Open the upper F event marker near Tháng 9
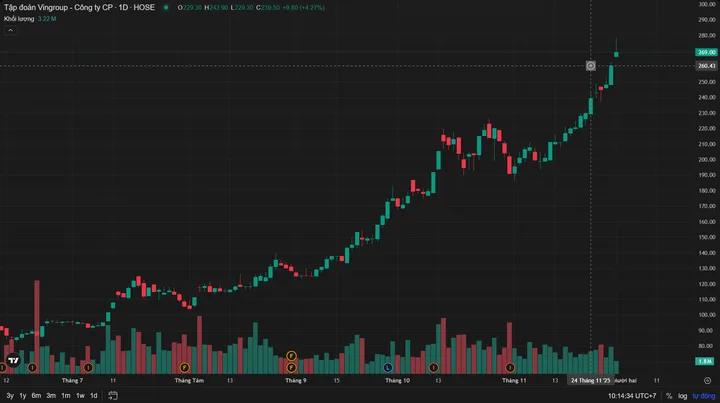Screen dimensions: 720x403 291,356
